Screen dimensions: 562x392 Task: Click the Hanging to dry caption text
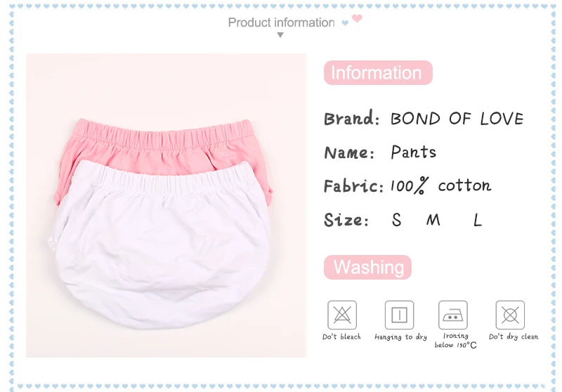[x=400, y=337]
